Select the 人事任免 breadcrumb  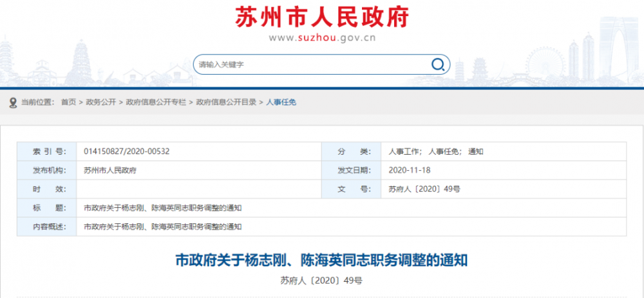(x=281, y=102)
